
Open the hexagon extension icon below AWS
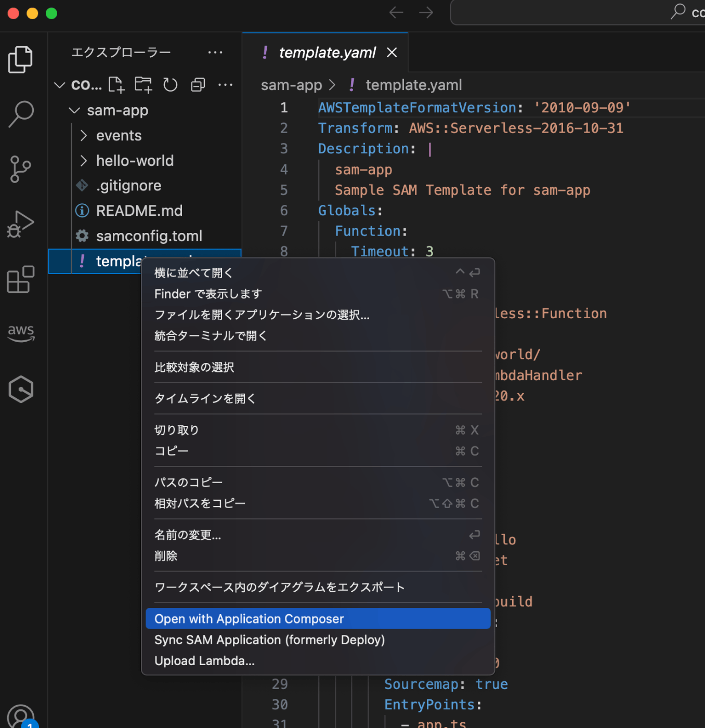(x=21, y=389)
